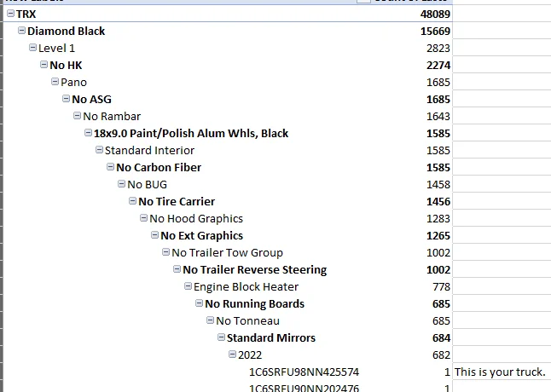Collapse the No Rambar group
This screenshot has height=392, width=551.
tap(77, 115)
